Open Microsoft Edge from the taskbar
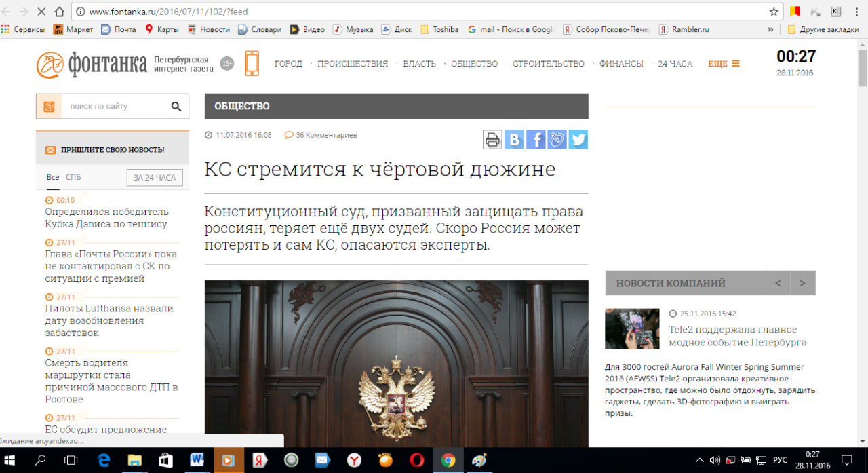The image size is (868, 473). [x=103, y=460]
